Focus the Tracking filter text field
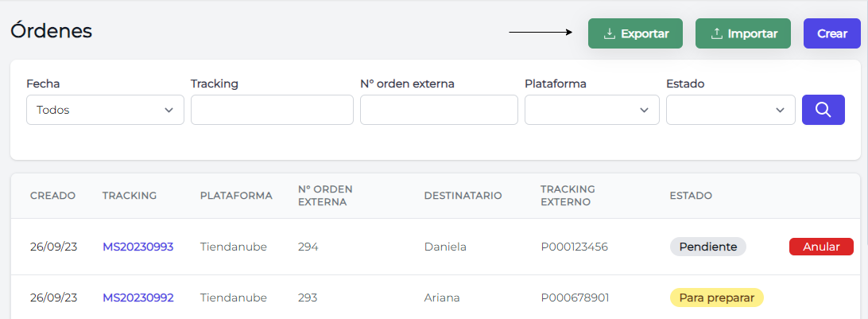The image size is (868, 319). click(272, 110)
